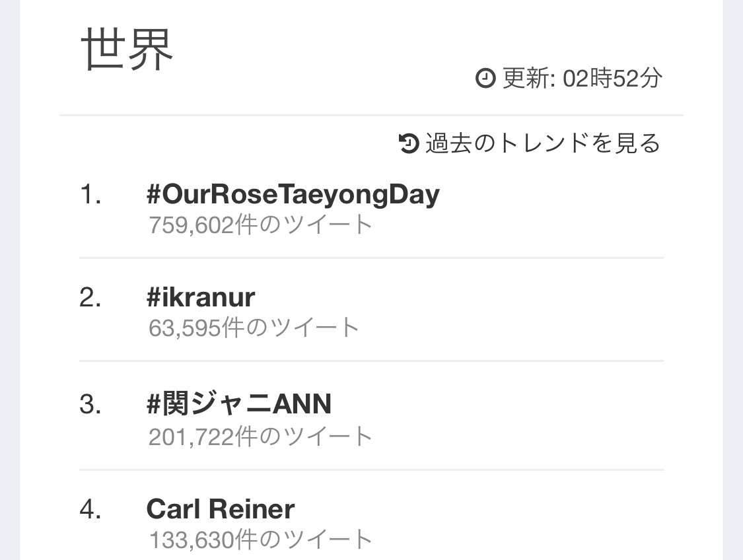Viewport: 743px width, 560px height.
Task: Click the clock icon beside 更新
Action: click(x=485, y=78)
